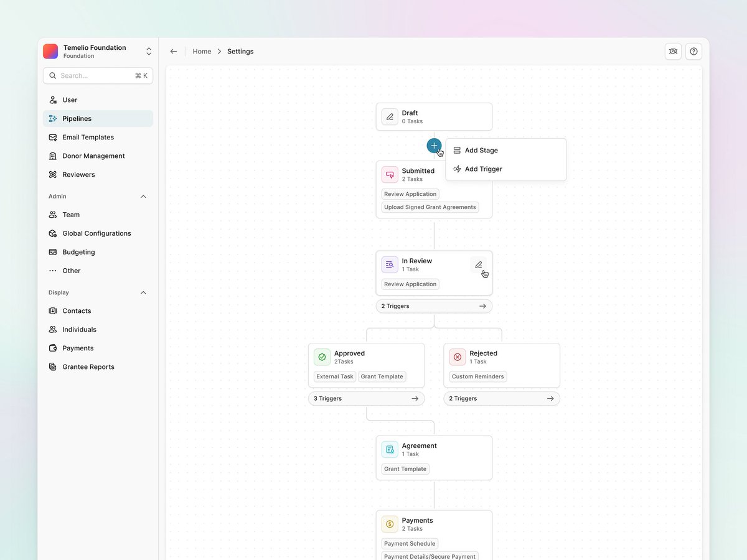Click the Submitted stage icon
This screenshot has width=747, height=560.
pyautogui.click(x=390, y=175)
